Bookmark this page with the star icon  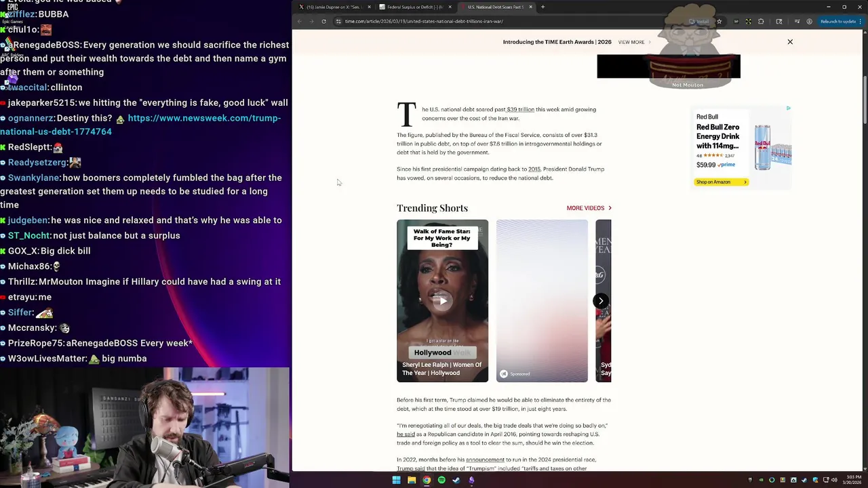point(719,21)
